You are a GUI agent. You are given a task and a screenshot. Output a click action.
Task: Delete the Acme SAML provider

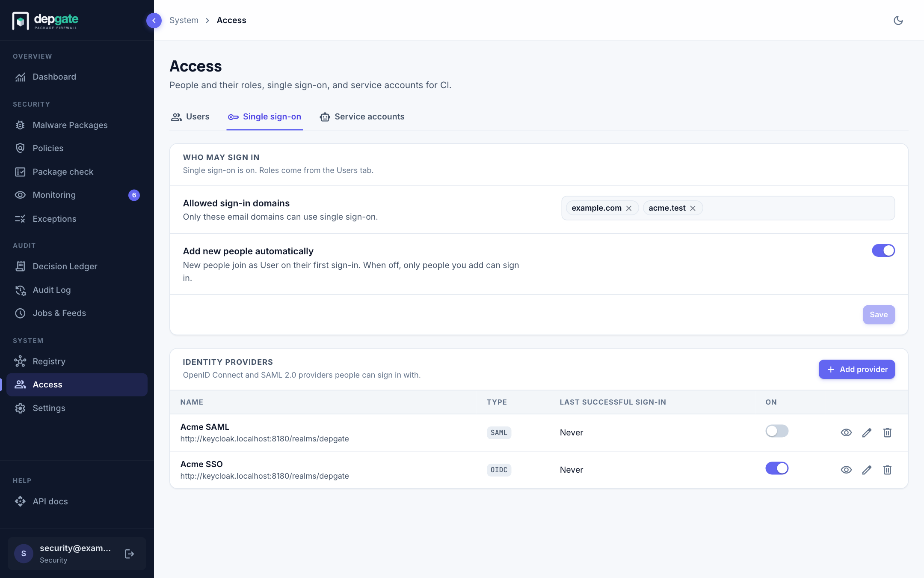tap(887, 432)
